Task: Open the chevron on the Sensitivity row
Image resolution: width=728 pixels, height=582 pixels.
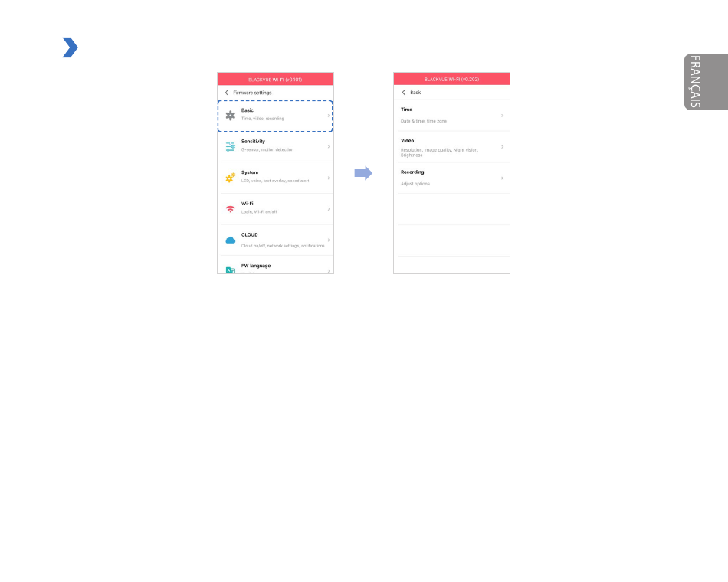Action: [x=329, y=146]
